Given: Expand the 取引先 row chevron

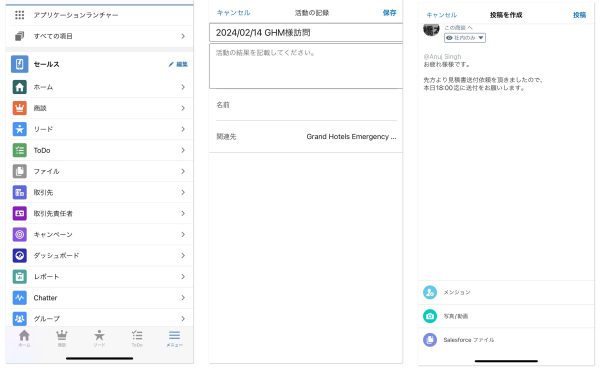Looking at the screenshot, I should [183, 192].
